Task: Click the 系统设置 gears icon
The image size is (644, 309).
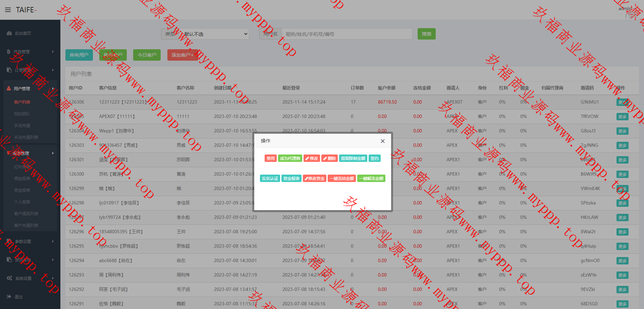Action: click(x=9, y=278)
